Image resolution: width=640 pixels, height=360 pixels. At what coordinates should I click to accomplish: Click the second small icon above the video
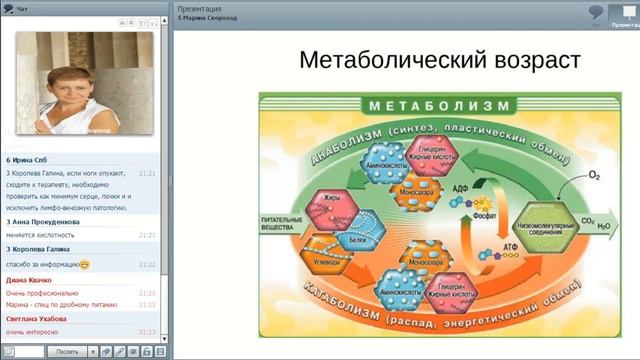(x=131, y=23)
